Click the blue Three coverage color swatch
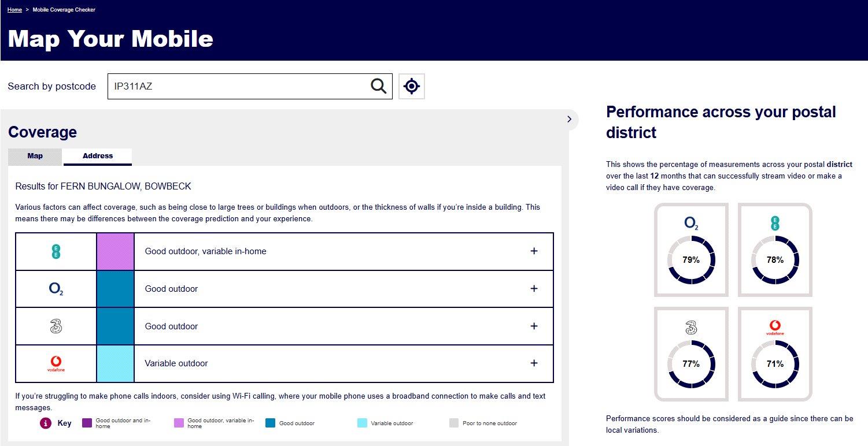The height and width of the screenshot is (446, 868). click(115, 326)
